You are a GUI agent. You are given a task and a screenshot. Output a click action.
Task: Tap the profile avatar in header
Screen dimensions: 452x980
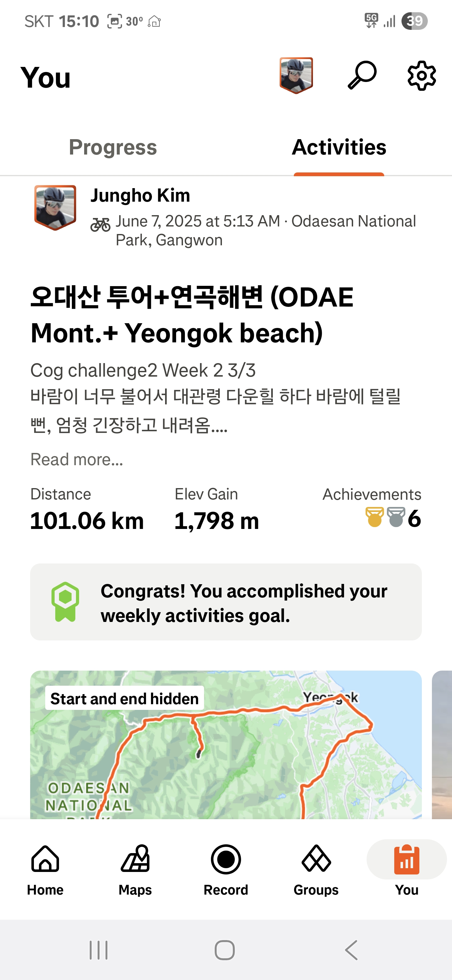pos(296,75)
